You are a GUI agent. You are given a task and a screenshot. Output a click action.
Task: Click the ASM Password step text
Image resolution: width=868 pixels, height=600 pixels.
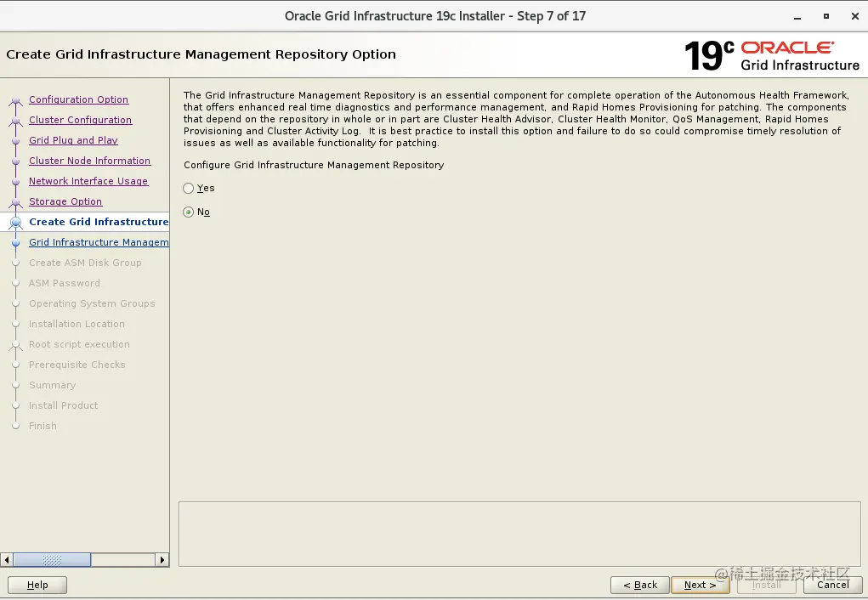(x=65, y=283)
